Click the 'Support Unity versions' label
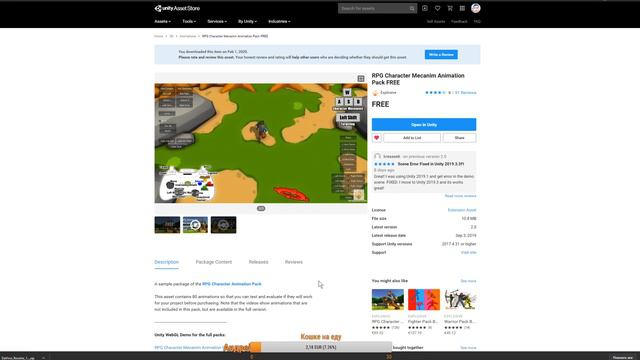 [x=392, y=244]
